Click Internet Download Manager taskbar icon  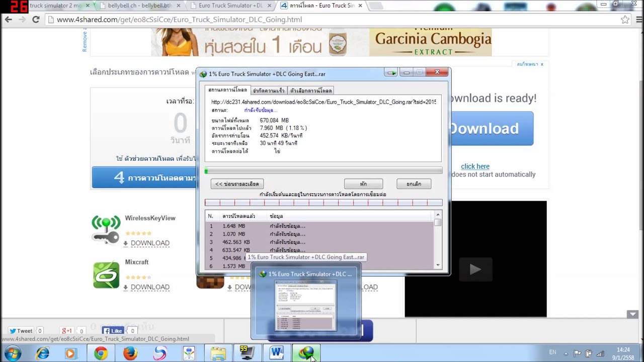(306, 353)
